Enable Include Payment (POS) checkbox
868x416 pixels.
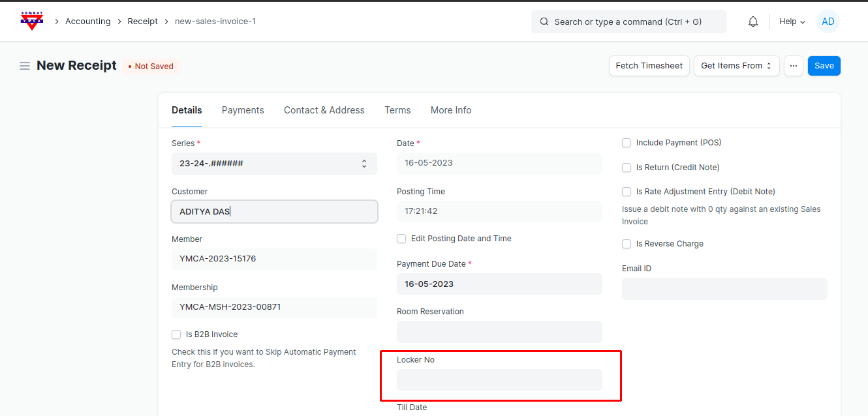point(627,143)
